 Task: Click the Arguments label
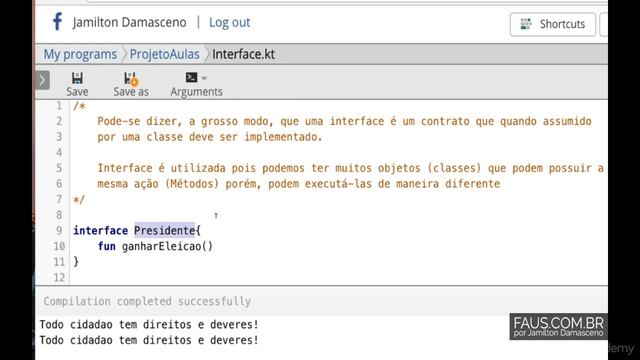196,92
